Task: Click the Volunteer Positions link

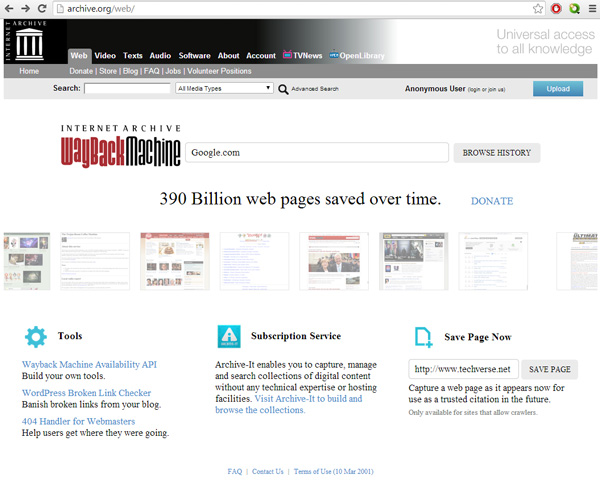Action: [219, 71]
